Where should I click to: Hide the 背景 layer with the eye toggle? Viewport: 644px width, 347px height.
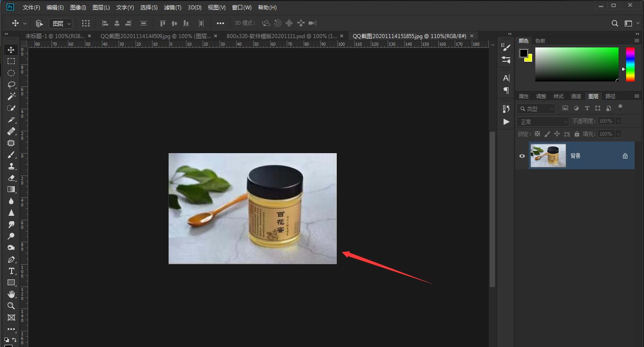pyautogui.click(x=521, y=156)
